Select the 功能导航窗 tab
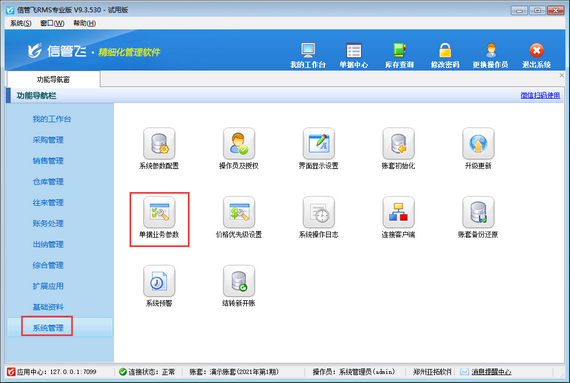The width and height of the screenshot is (570, 383). [53, 80]
